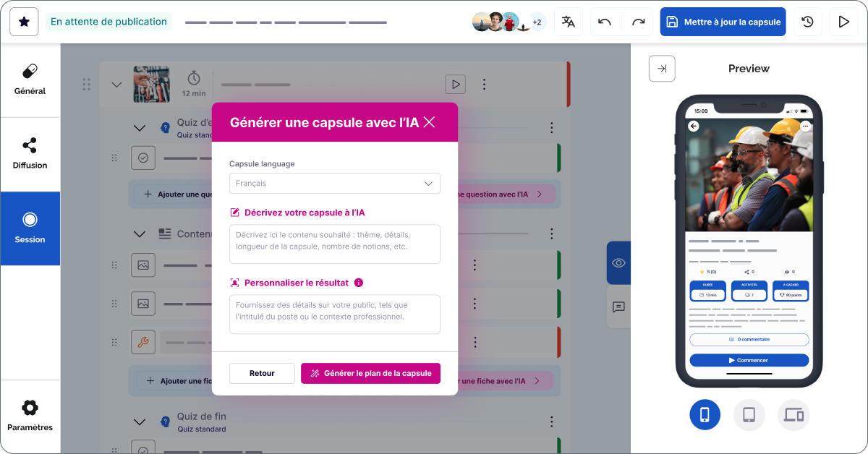Click back arrow in phone preview

(694, 126)
